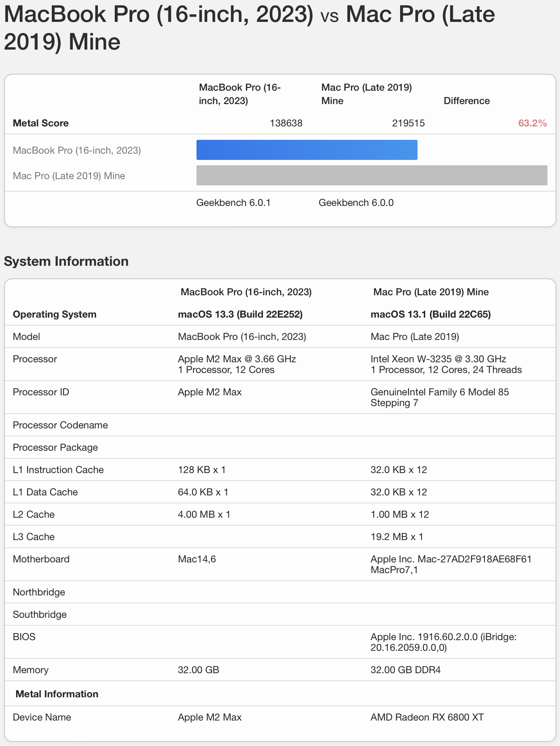Click the blue MacBook Pro score bar
This screenshot has width=560, height=746.
307,150
